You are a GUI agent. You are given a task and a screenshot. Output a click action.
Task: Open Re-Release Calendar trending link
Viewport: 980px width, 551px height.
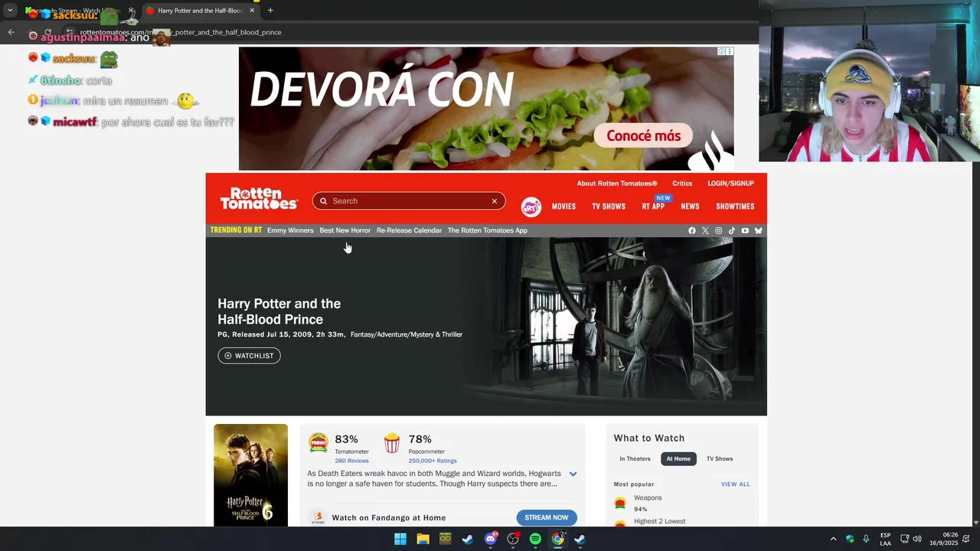point(409,230)
